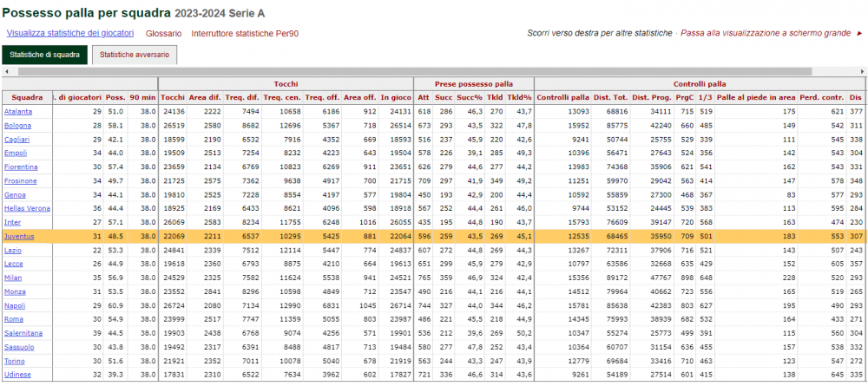Sort table by Squadra column header
This screenshot has width=868, height=386.
tap(27, 97)
